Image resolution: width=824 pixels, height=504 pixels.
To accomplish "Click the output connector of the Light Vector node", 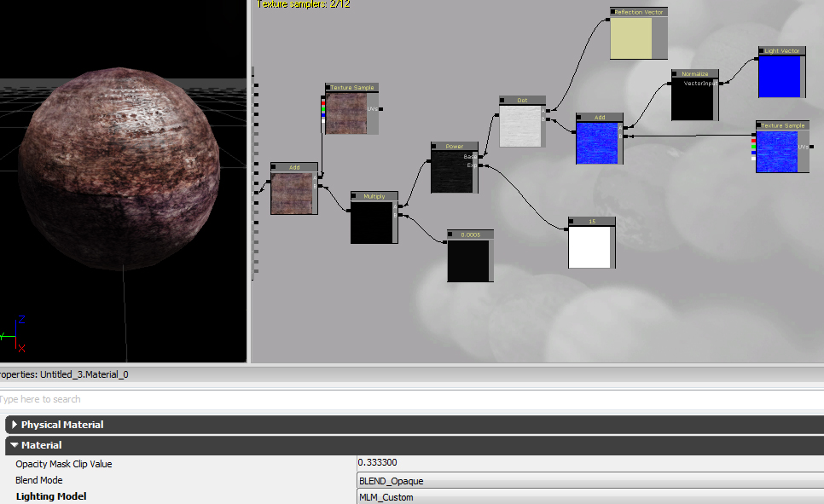I will click(x=757, y=59).
